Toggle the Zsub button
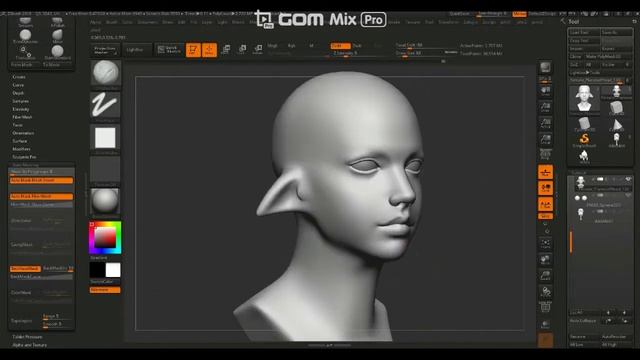The image size is (640, 360). (x=357, y=46)
